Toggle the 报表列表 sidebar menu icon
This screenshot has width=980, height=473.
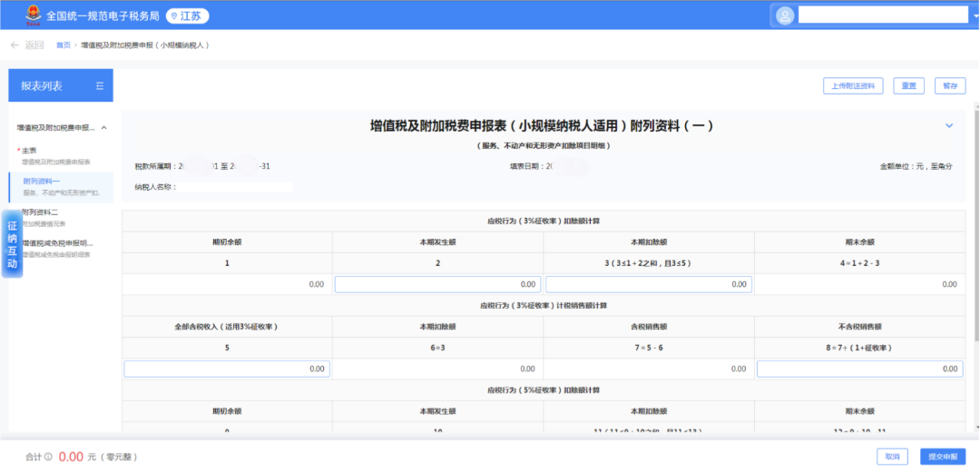100,85
